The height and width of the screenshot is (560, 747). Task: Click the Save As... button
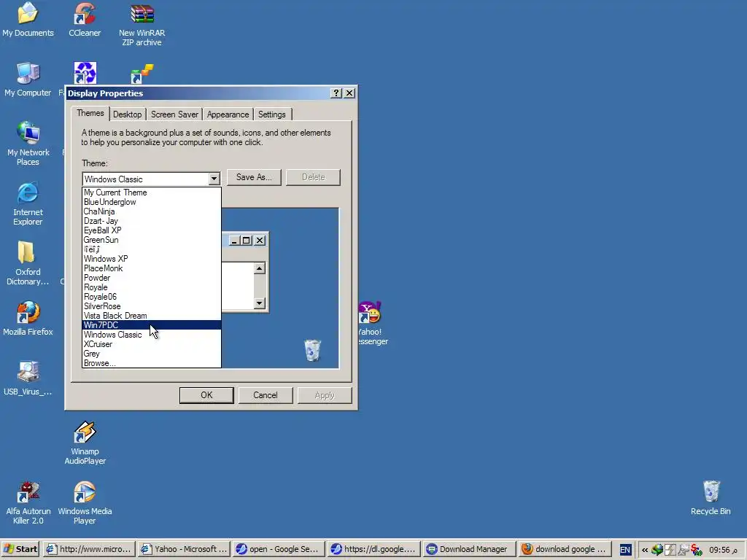pyautogui.click(x=254, y=177)
